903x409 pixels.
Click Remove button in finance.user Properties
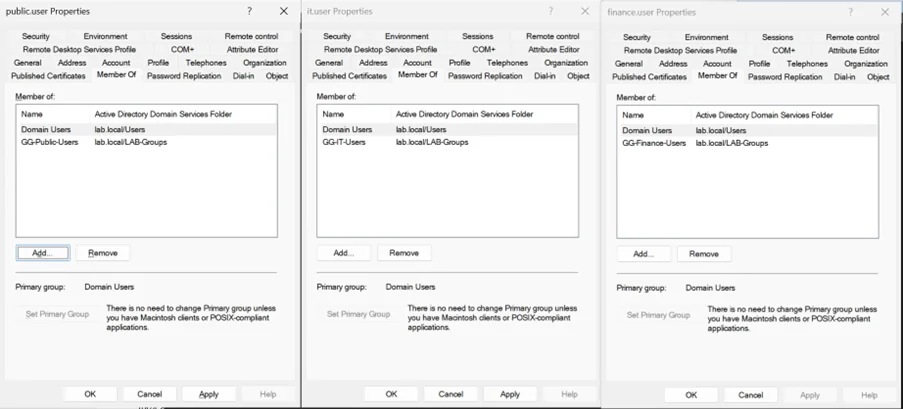(704, 254)
